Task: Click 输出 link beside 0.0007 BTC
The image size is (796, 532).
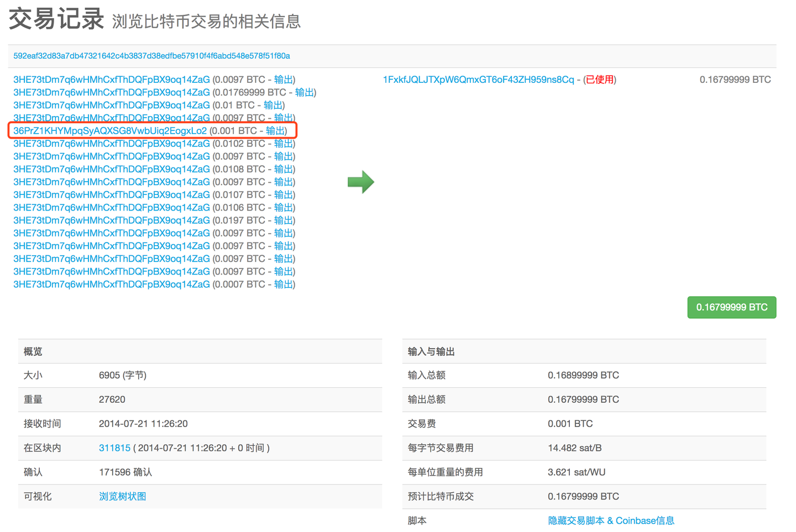Action: click(284, 284)
